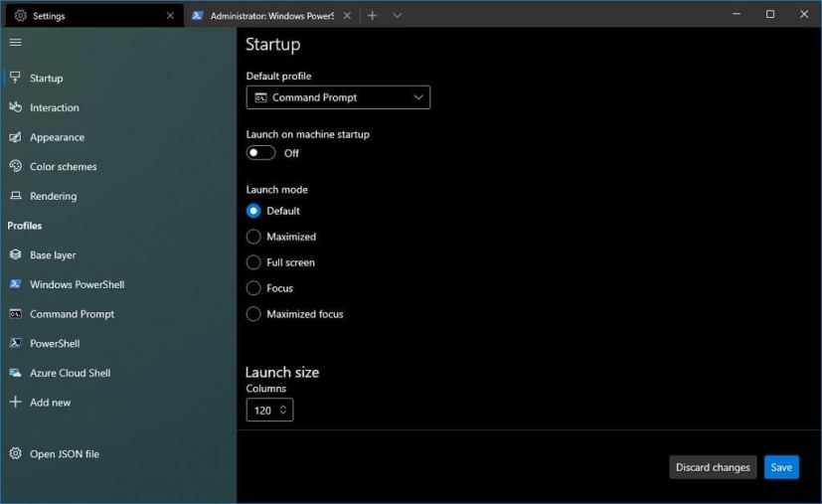Click the plus icon beside Add new
The image size is (822, 504).
pyautogui.click(x=15, y=402)
